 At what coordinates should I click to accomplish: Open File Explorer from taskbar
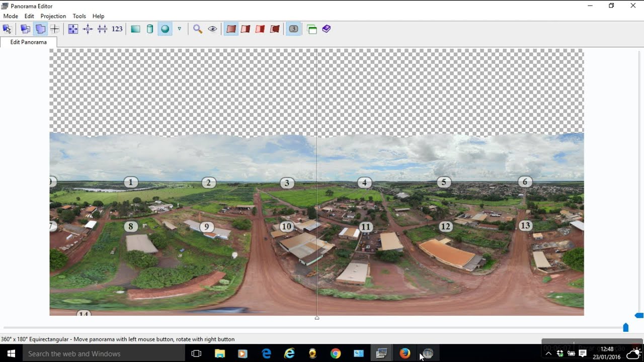[x=220, y=353]
